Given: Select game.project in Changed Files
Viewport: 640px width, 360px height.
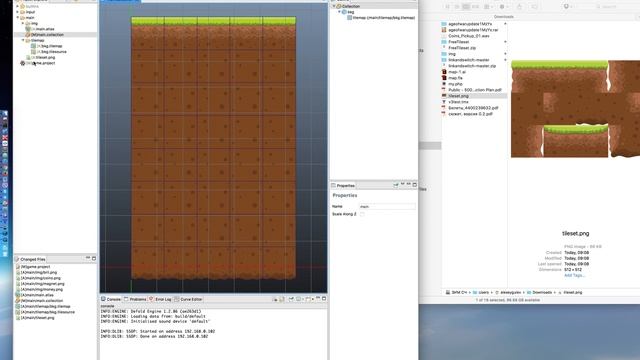Looking at the screenshot, I should (x=33, y=267).
